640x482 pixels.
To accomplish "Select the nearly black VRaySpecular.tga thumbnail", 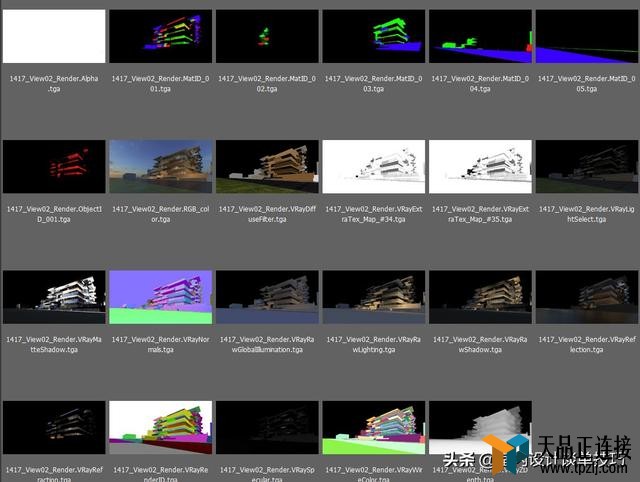I will [x=267, y=427].
